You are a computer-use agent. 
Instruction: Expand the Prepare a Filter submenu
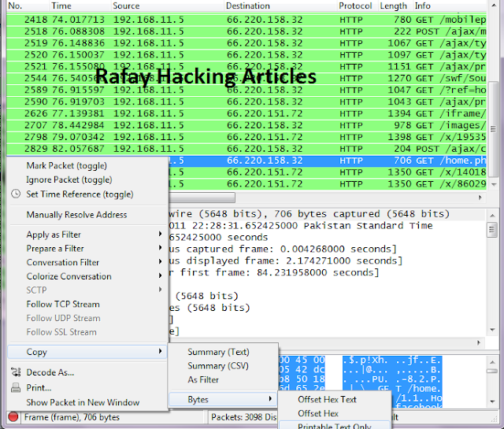point(160,248)
